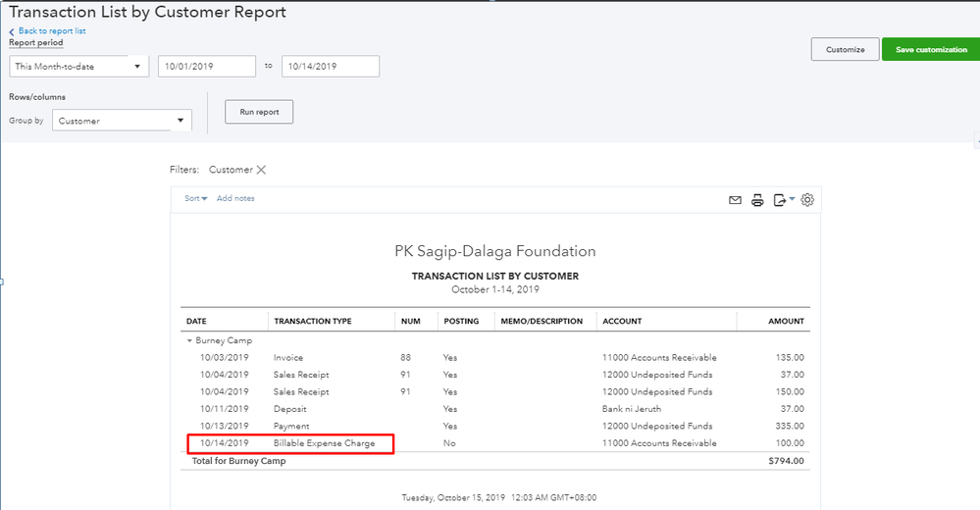Print the report with printer icon
Image resolution: width=980 pixels, height=510 pixels.
(757, 200)
